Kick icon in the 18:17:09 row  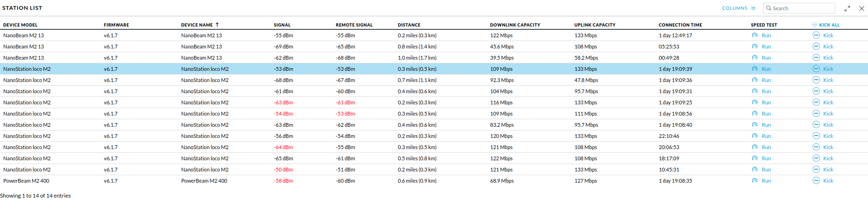pos(816,158)
